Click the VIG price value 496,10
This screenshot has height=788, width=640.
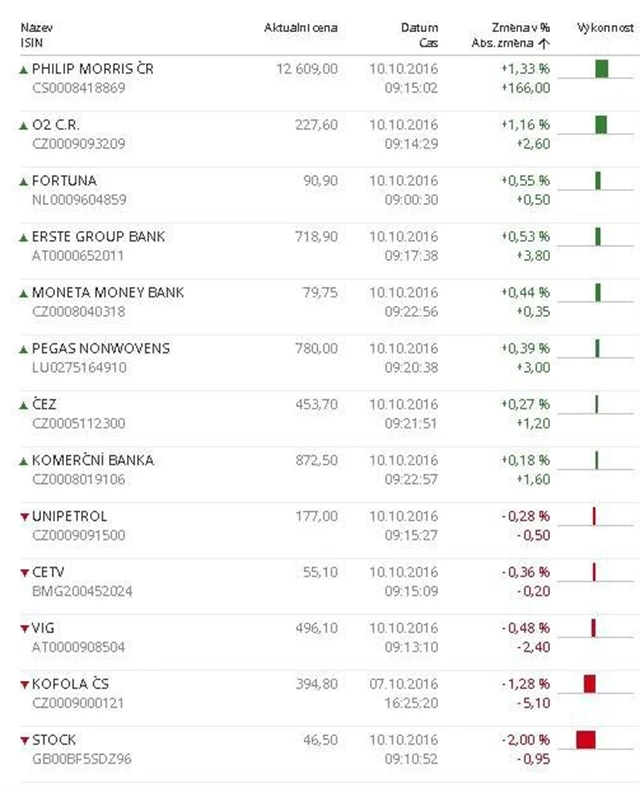pyautogui.click(x=320, y=628)
